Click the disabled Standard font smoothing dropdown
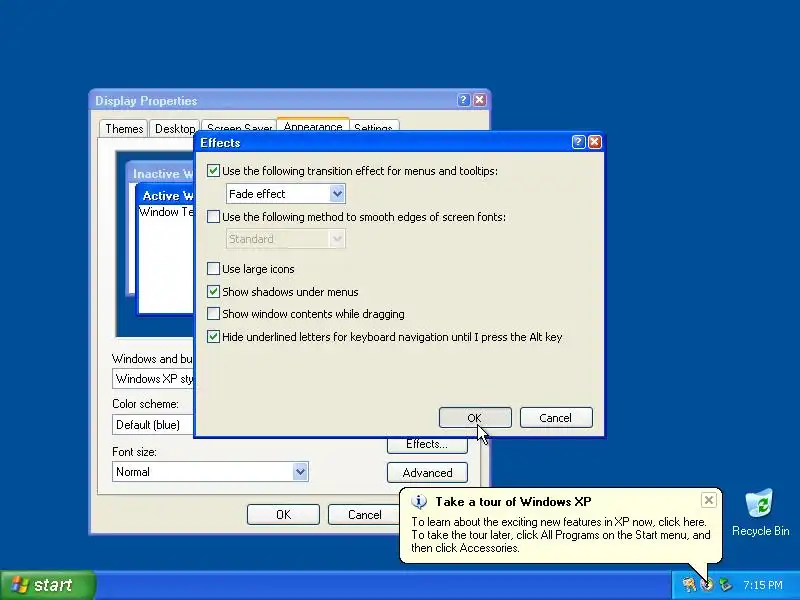The image size is (800, 600). click(286, 239)
